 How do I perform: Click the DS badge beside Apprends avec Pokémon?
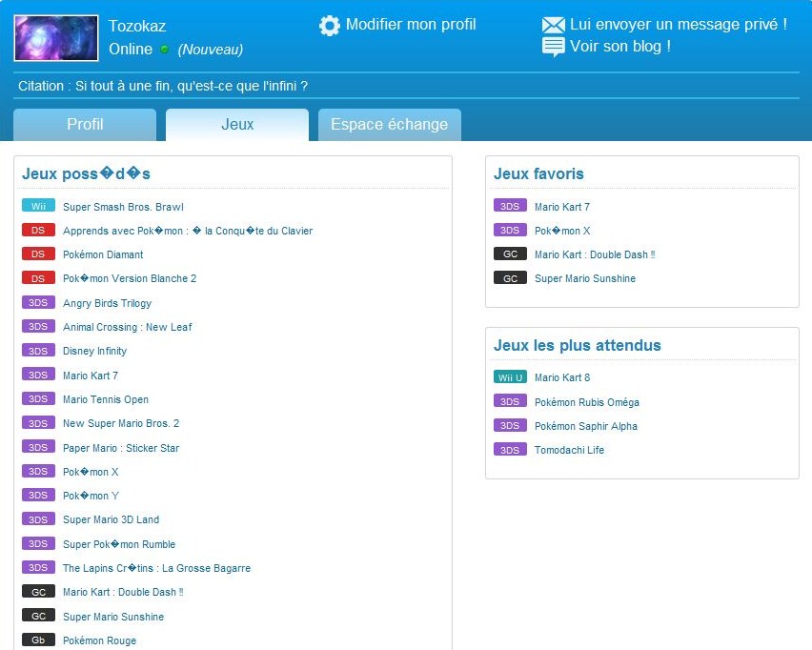click(x=38, y=230)
